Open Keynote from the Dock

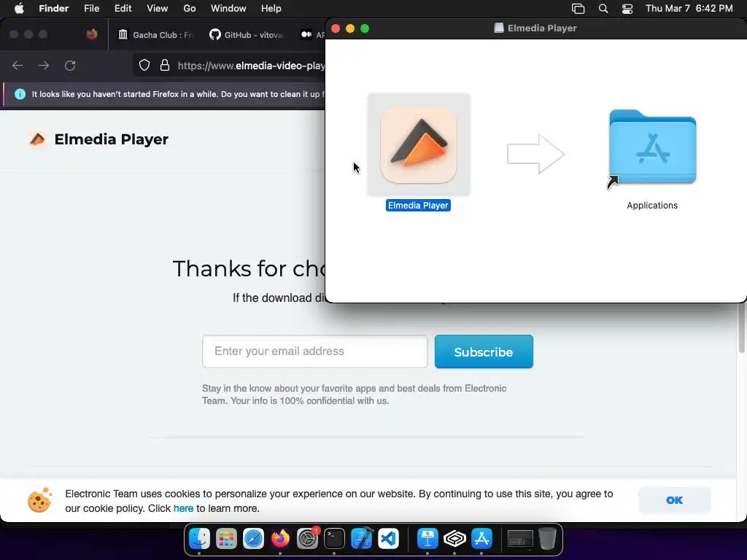[x=427, y=539]
